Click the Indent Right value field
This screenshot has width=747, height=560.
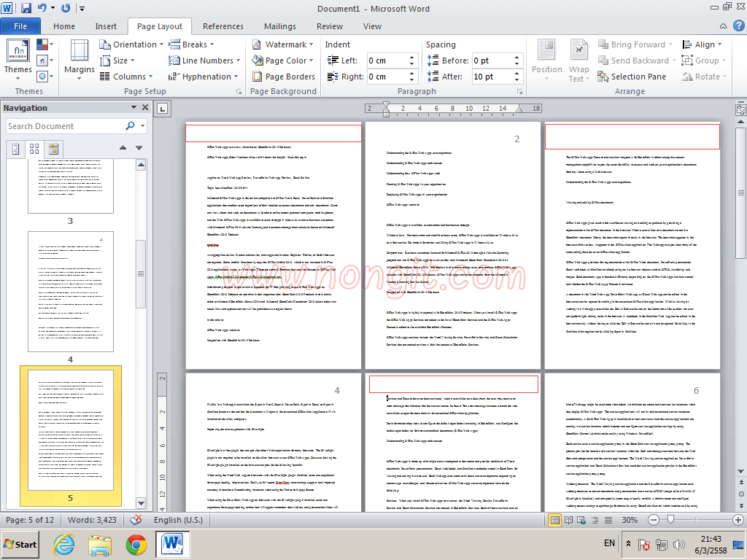coord(387,77)
